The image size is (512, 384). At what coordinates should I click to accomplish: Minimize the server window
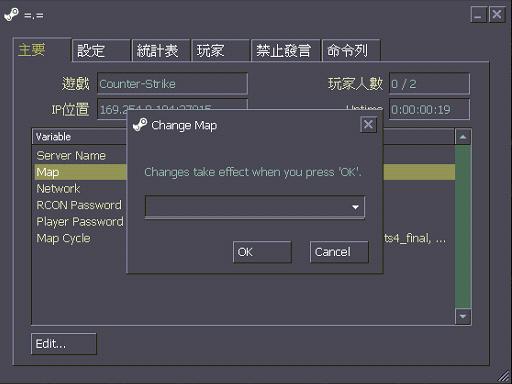(x=479, y=15)
